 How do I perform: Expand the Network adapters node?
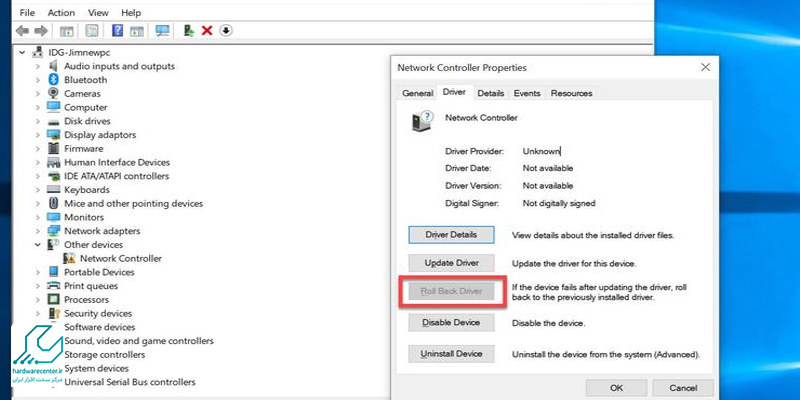coord(38,231)
